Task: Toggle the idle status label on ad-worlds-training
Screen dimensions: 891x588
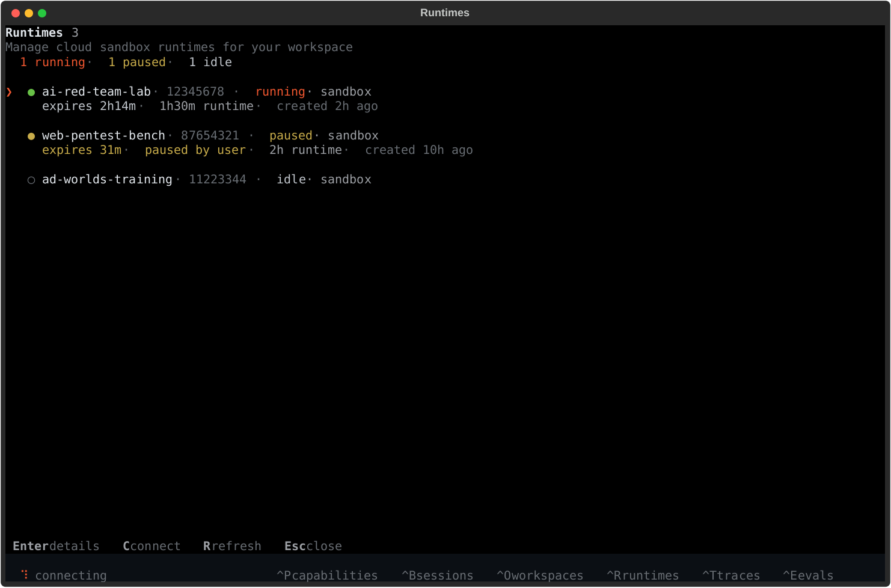Action: tap(291, 179)
